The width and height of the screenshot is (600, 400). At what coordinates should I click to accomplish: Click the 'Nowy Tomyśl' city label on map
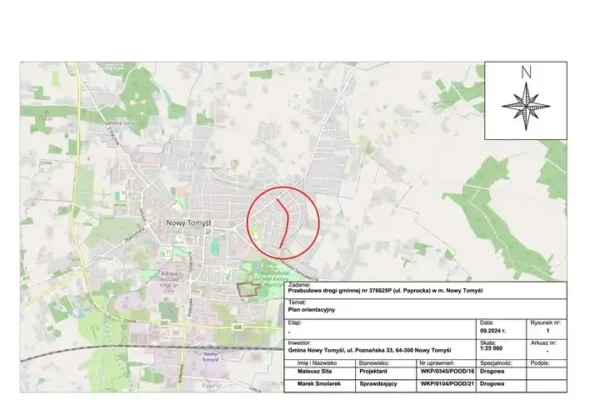coord(189,223)
